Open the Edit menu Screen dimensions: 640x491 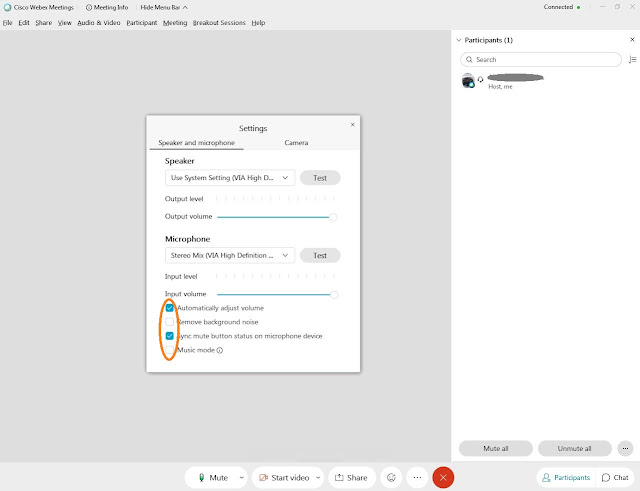(x=24, y=23)
